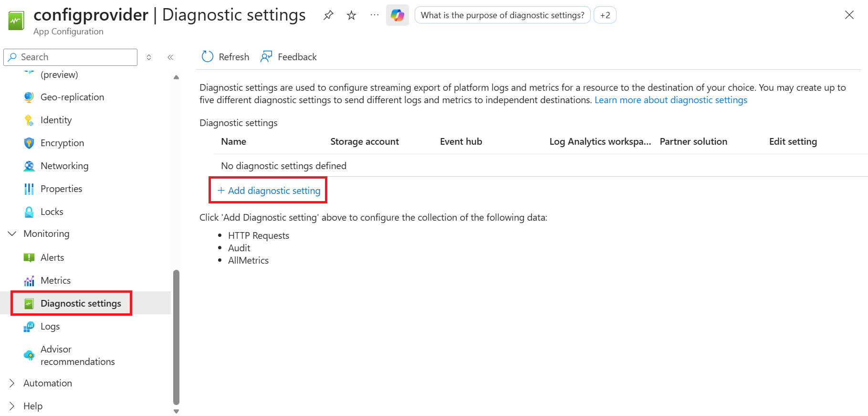Viewport: 868px width, 416px height.
Task: Focus the sidebar Search field
Action: tap(71, 57)
